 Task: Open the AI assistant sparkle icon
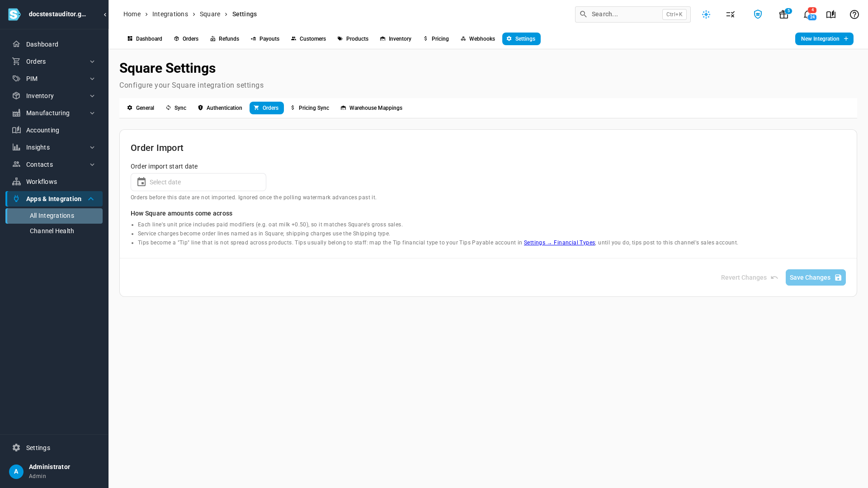(706, 14)
